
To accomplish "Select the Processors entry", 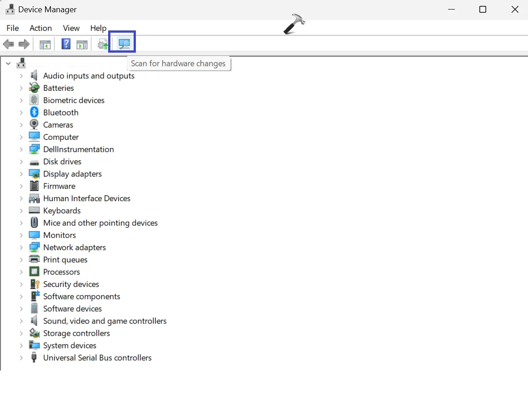I will pos(62,272).
